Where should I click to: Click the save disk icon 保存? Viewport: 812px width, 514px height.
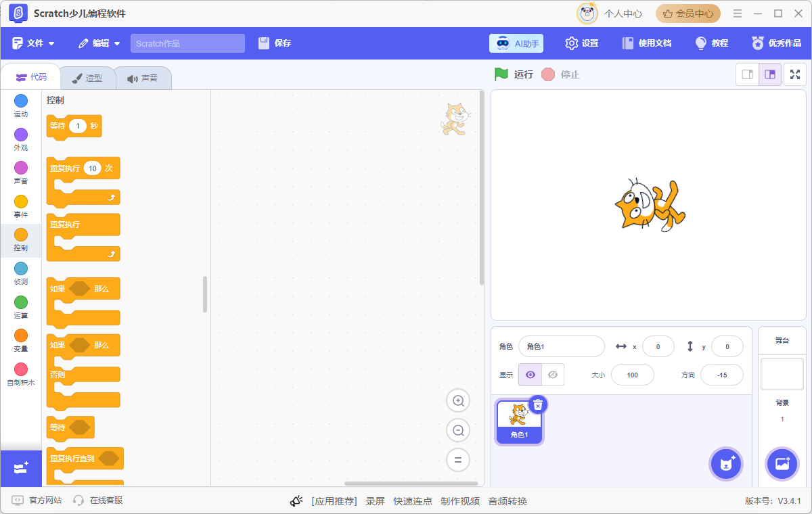(275, 43)
